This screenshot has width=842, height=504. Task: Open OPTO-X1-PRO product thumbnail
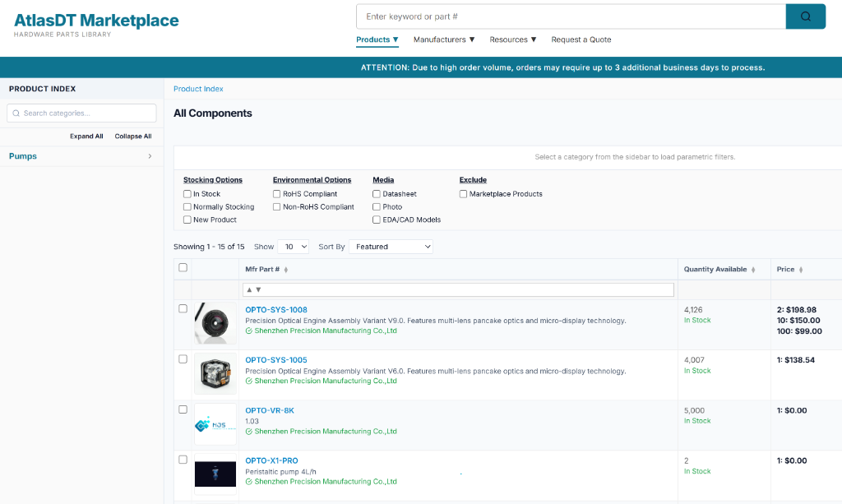tap(215, 474)
